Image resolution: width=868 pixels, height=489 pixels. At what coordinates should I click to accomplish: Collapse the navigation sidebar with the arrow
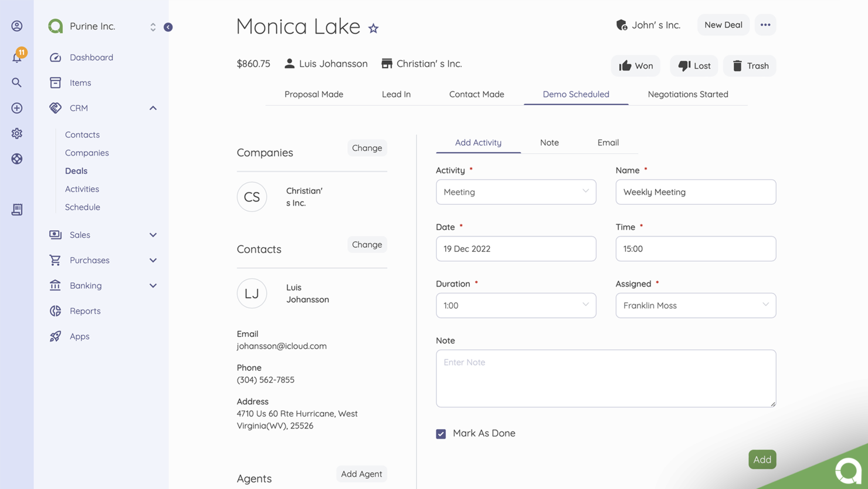pos(168,26)
